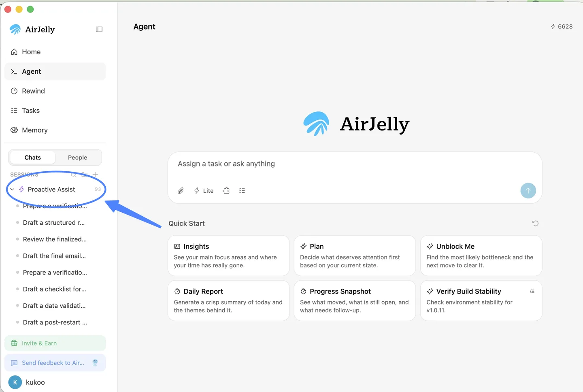
Task: Open the 'Draft a post-restart ...' session
Action: [55, 322]
